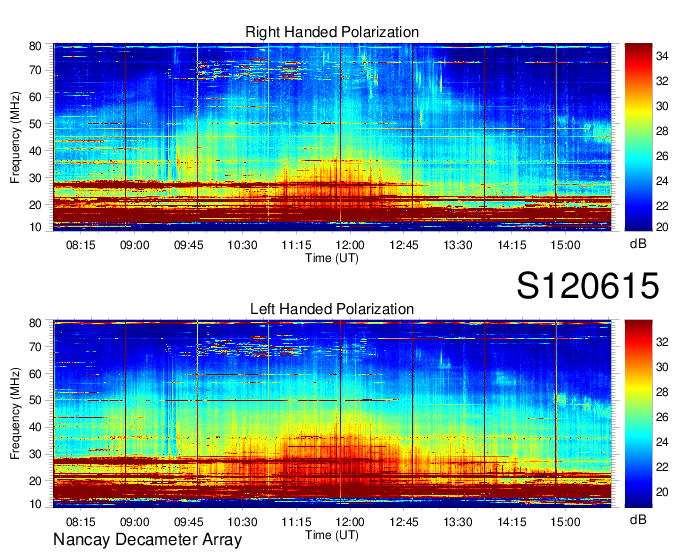Screen dimensions: 680x552
Task: Click the "dB" label under the left-handed color bar
Action: (638, 519)
